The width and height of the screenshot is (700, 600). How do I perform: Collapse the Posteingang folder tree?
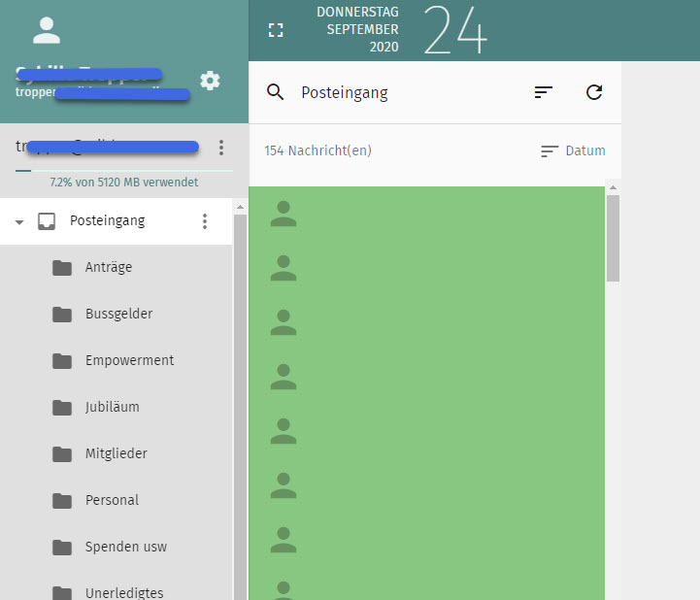click(19, 222)
